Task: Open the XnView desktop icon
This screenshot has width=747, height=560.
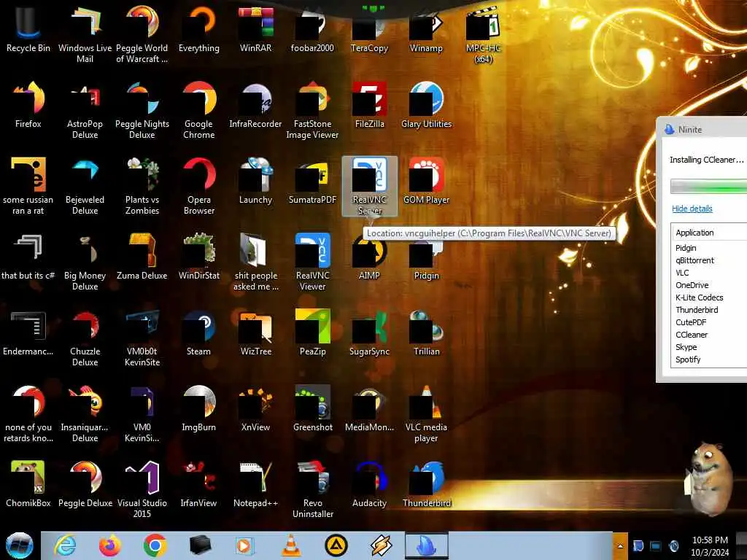Action: pos(256,408)
